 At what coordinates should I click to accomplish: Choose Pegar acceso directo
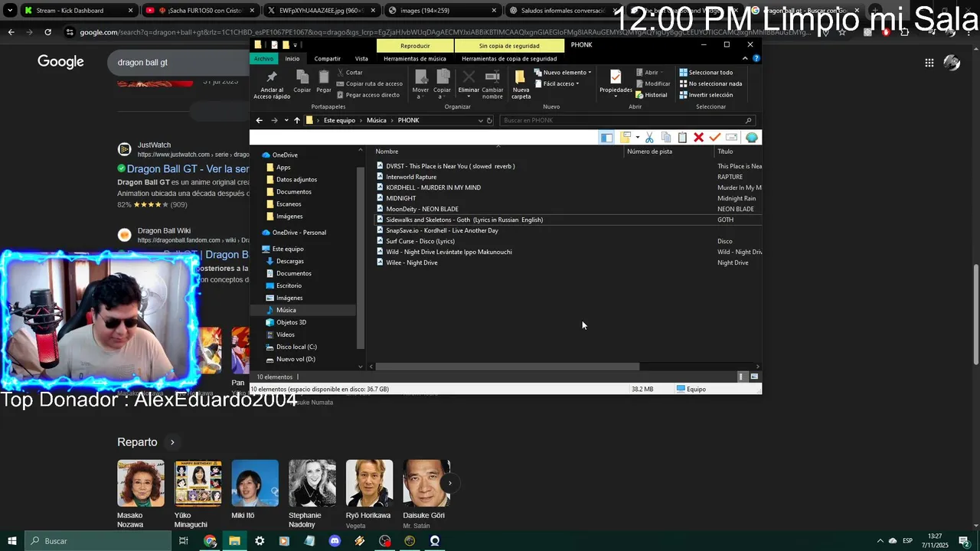[367, 95]
